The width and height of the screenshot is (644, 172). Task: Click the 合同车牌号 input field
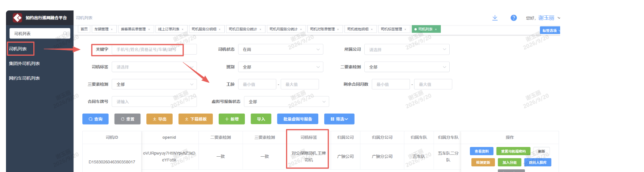pos(154,101)
